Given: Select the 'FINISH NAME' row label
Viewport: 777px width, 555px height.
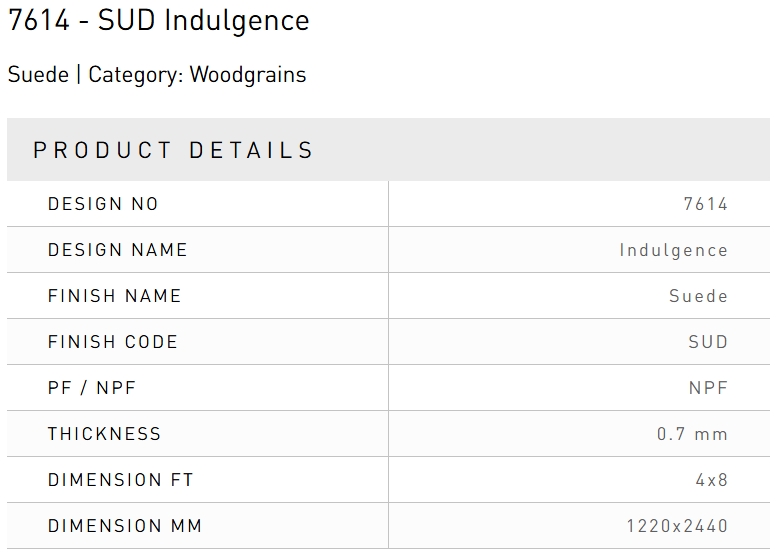Looking at the screenshot, I should [x=114, y=296].
